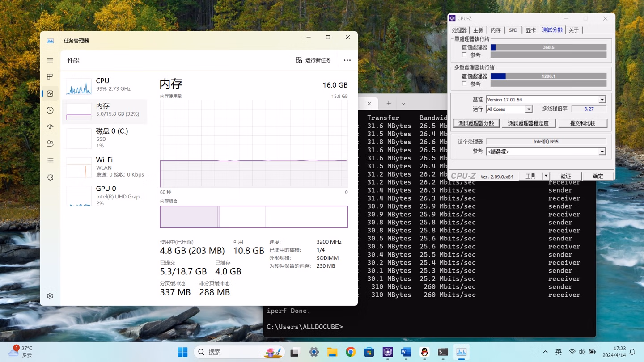Open Details page in Task Manager sidebar

tap(50, 160)
